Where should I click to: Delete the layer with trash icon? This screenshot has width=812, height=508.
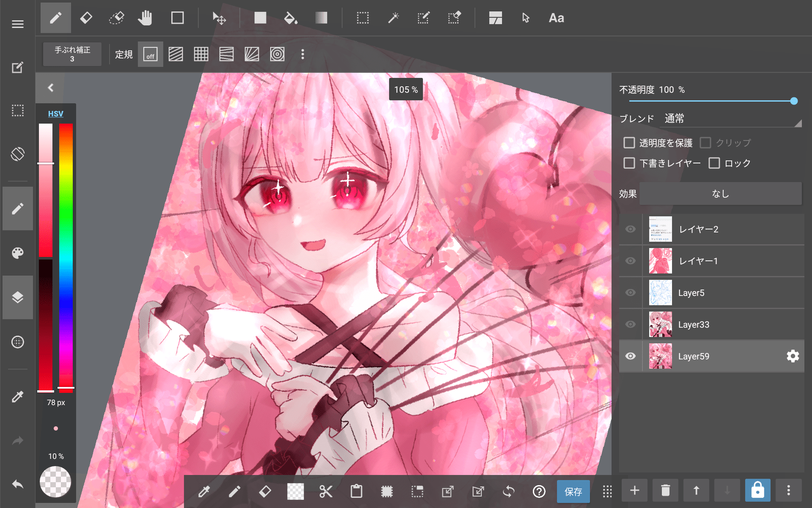click(x=665, y=491)
